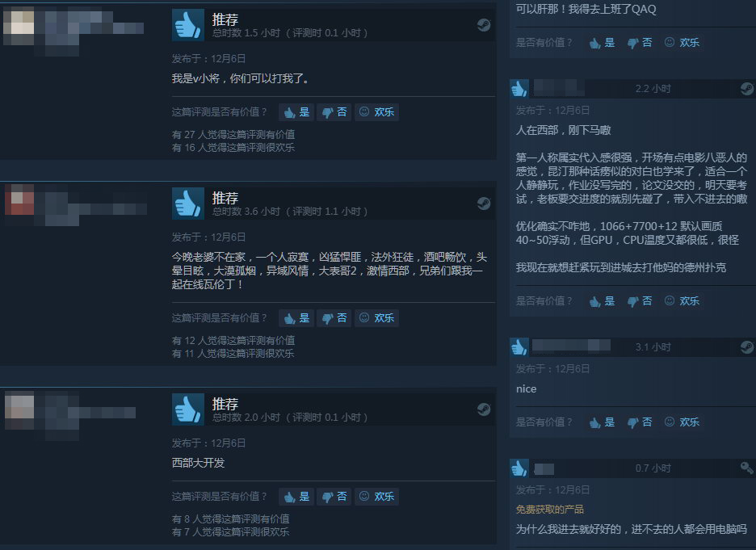Viewport: 756px width, 550px height.
Task: Vote 否 on the QAQ review at top right
Action: coord(640,43)
